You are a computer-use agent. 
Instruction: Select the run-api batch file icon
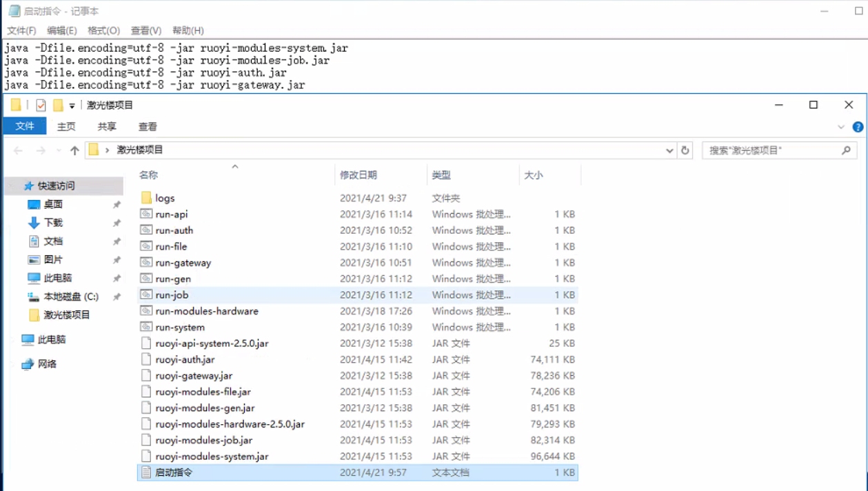pos(146,214)
